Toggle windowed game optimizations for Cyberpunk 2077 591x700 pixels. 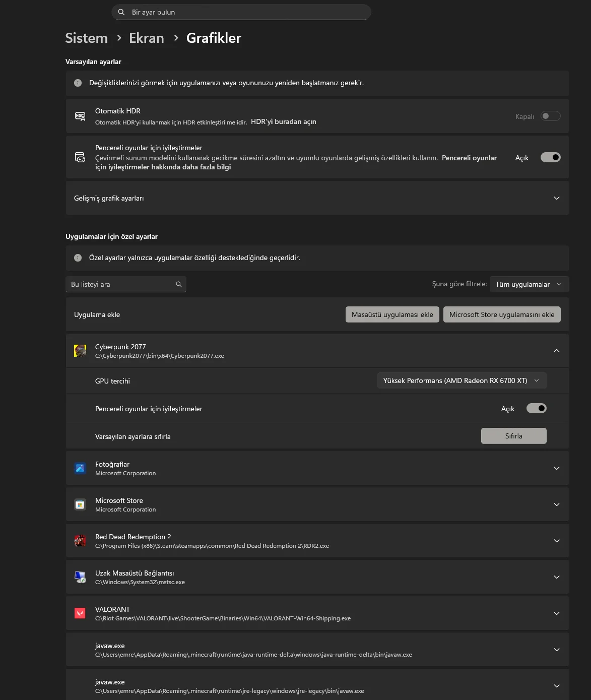536,408
